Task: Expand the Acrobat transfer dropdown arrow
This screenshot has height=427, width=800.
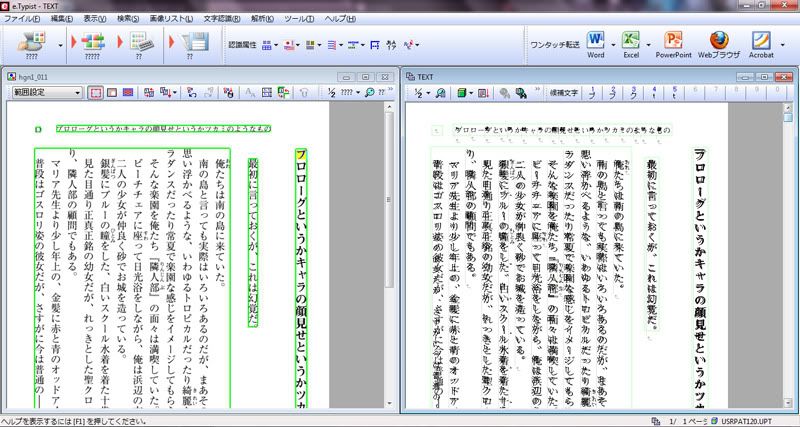Action: [x=782, y=45]
